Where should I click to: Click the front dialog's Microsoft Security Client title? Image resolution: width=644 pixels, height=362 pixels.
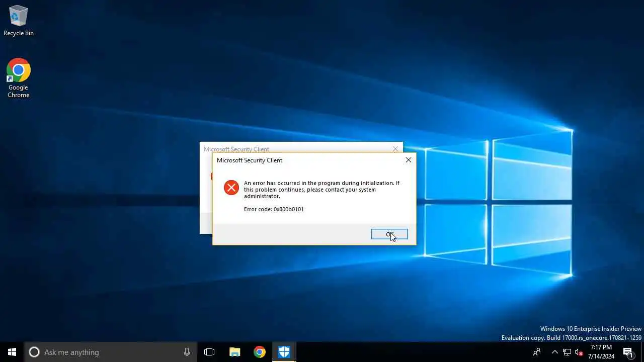pos(250,160)
